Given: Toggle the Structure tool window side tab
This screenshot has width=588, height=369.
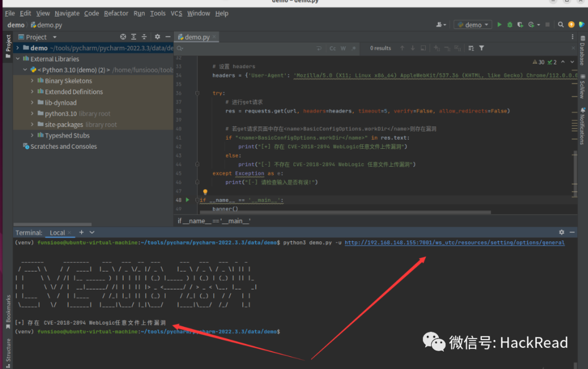Looking at the screenshot, I should pyautogui.click(x=8, y=353).
